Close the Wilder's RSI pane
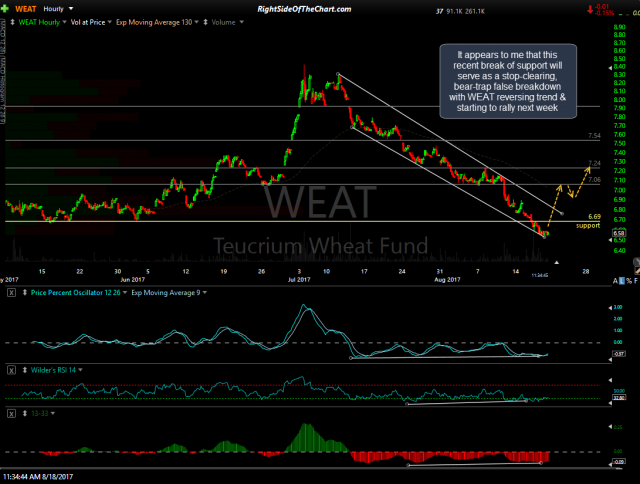Viewport: 640px width, 484px height. 11,370
